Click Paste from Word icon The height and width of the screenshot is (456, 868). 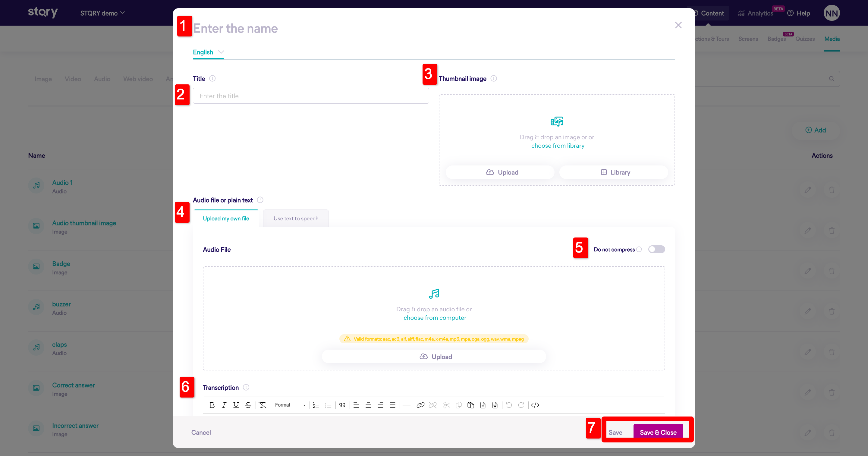pyautogui.click(x=495, y=405)
